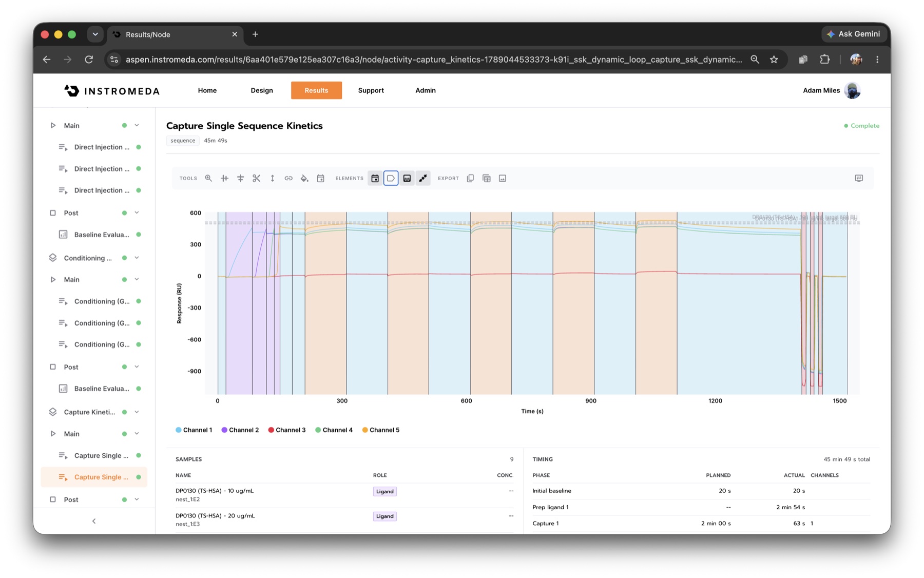Screen dimensions: 924x578
Task: Export chart as image icon
Action: pyautogui.click(x=503, y=178)
